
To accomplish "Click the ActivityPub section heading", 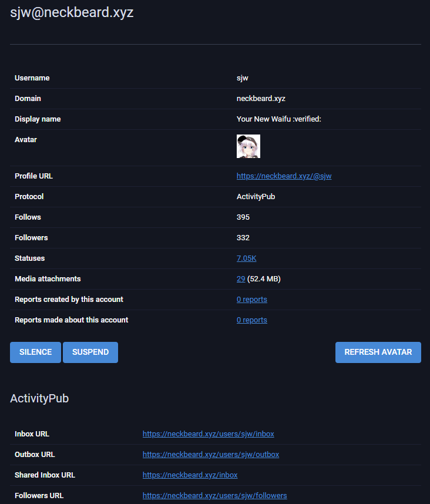I will point(39,399).
